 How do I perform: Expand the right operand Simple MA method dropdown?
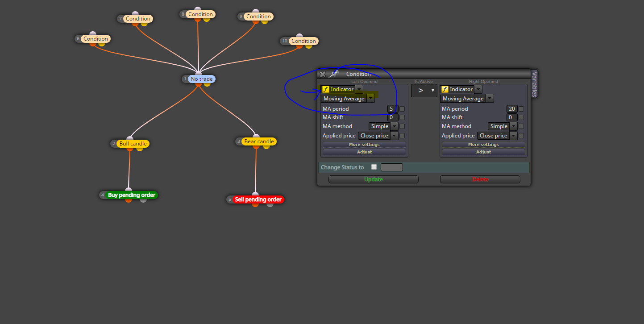click(502, 126)
